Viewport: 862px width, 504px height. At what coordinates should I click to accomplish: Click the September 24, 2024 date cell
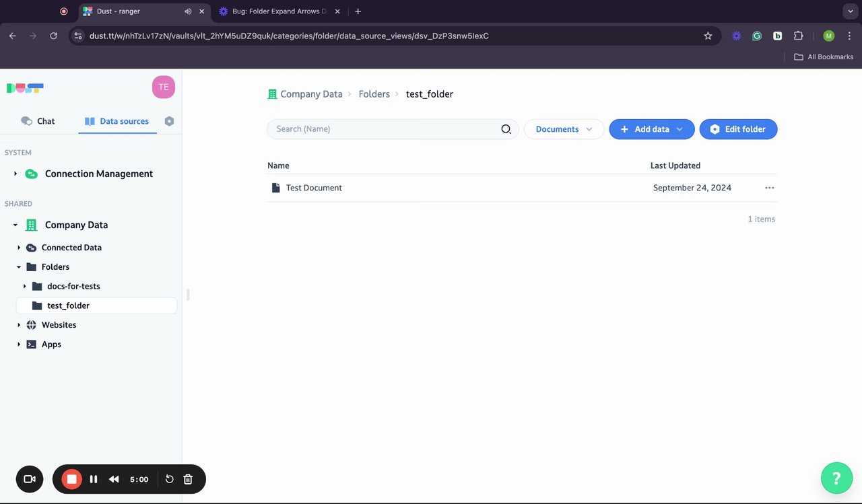coord(692,188)
